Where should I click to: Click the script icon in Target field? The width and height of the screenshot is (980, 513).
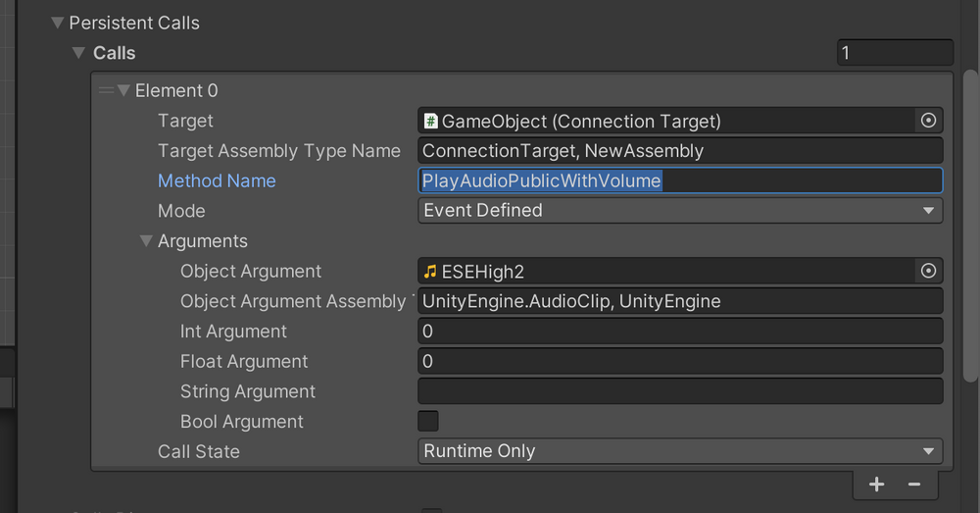430,121
